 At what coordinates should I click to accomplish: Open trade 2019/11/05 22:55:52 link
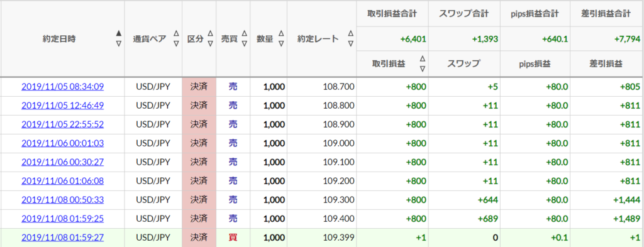pos(62,124)
